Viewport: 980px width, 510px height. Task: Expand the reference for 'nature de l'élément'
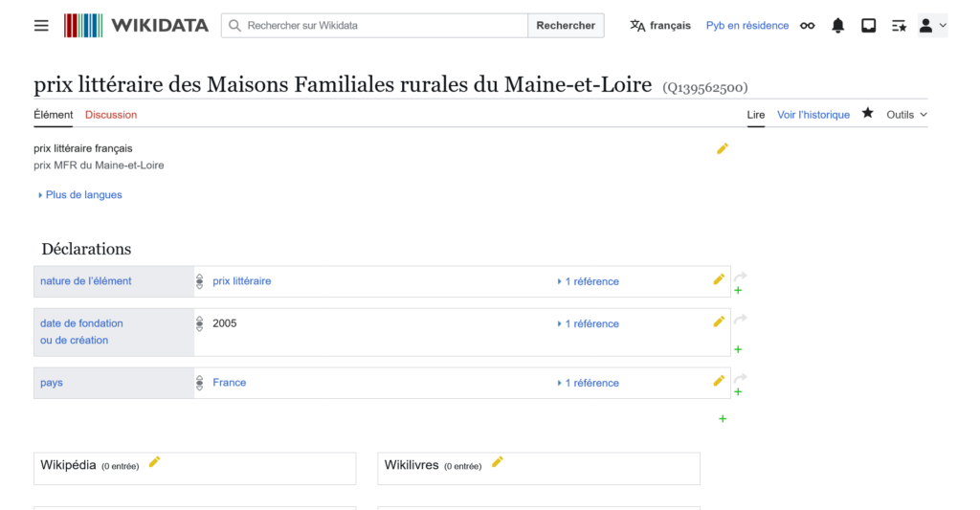point(588,281)
